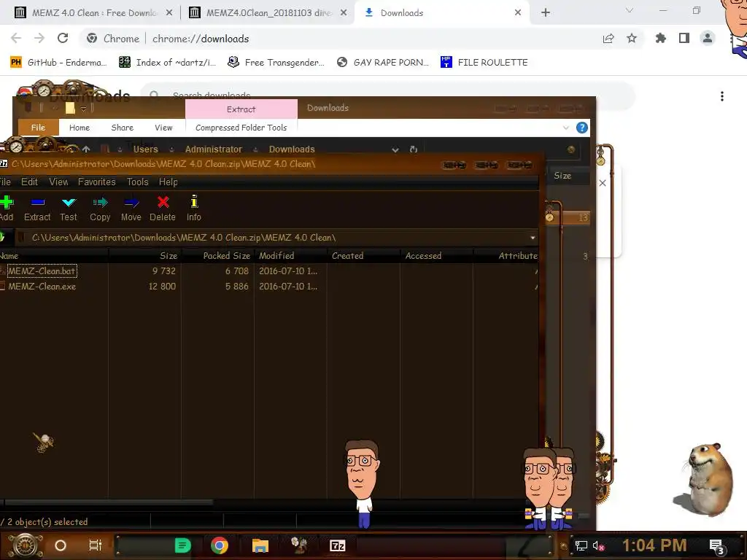The width and height of the screenshot is (747, 560).
Task: Click the Chrome address bar URL
Action: click(201, 39)
